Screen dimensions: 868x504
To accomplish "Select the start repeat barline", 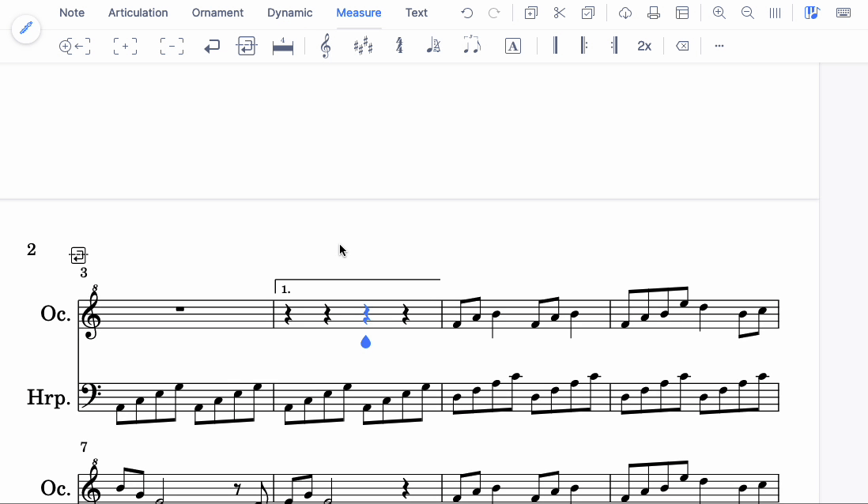I will (x=584, y=45).
